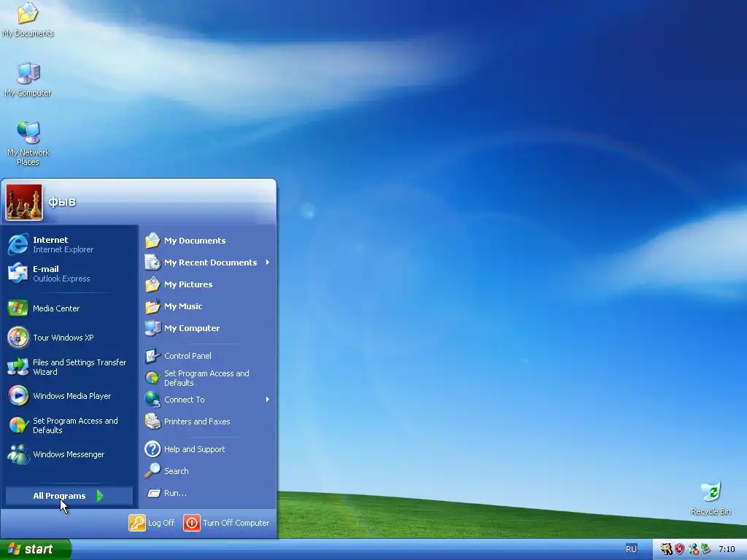Click the Search magnifier icon

(152, 471)
